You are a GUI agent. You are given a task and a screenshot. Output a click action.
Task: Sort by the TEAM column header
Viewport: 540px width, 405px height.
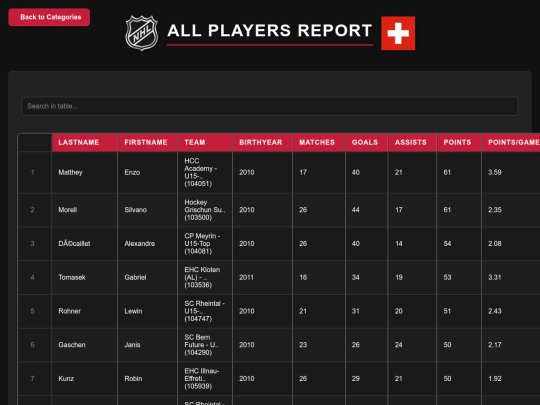click(205, 143)
